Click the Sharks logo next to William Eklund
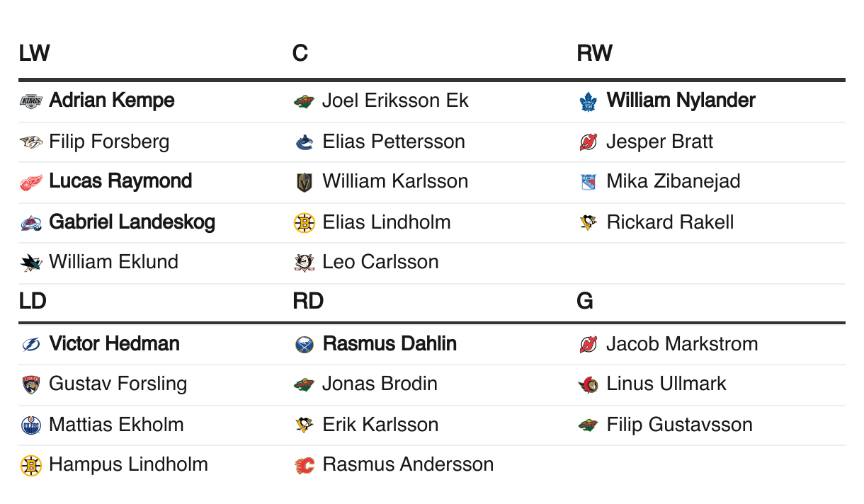Viewport: 864px width, 504px height. coord(31,263)
